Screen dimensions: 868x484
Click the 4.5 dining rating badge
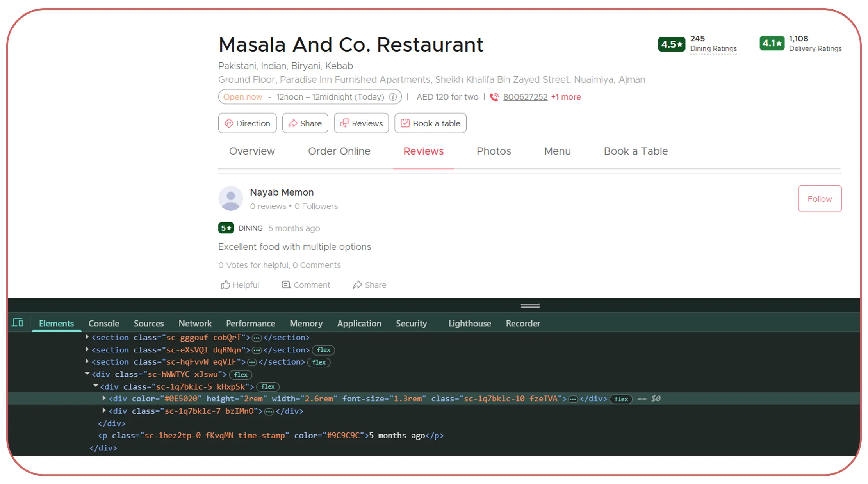click(671, 44)
